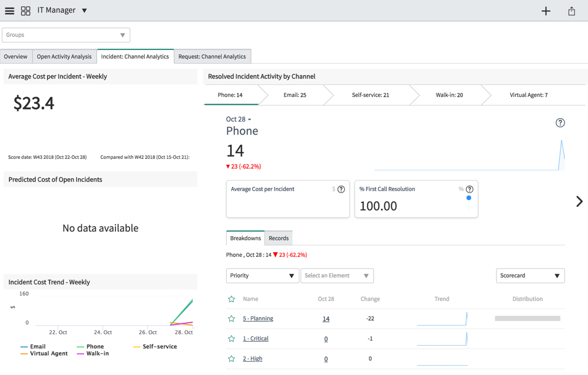Screen dimensions: 588x375
Task: Click the distribution bar for 5 - Planning
Action: click(527, 318)
